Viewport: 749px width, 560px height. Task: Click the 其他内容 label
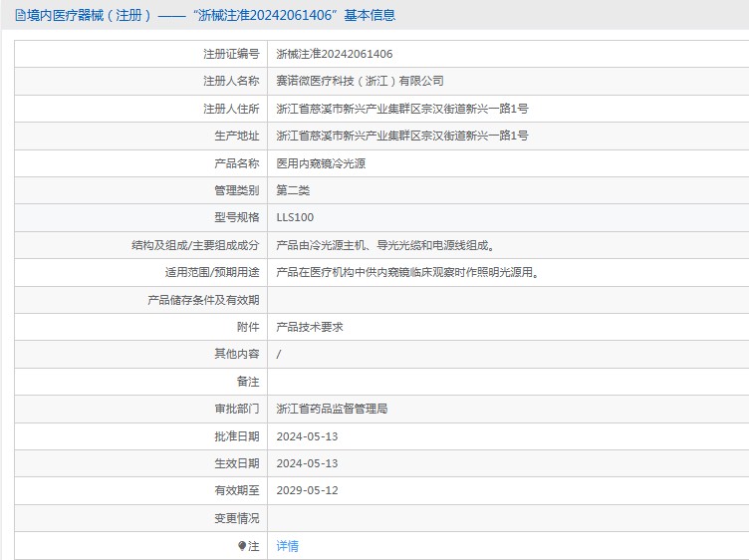click(237, 354)
